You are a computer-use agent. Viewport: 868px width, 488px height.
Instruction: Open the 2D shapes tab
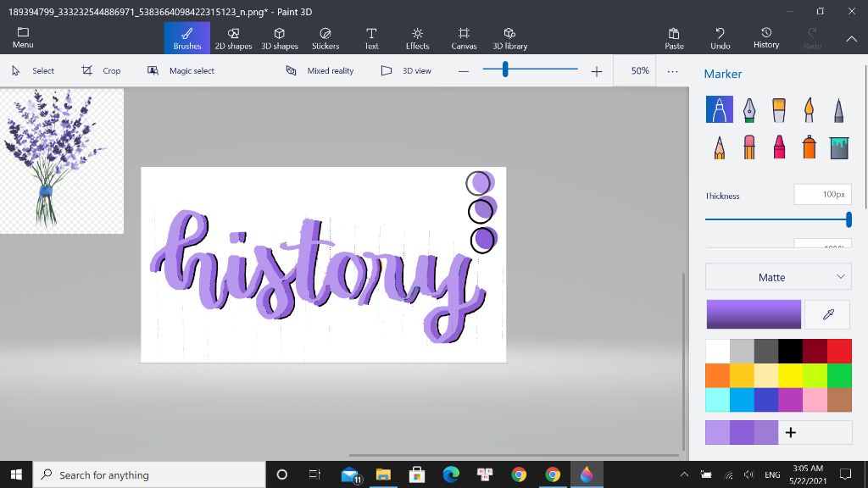click(x=233, y=38)
